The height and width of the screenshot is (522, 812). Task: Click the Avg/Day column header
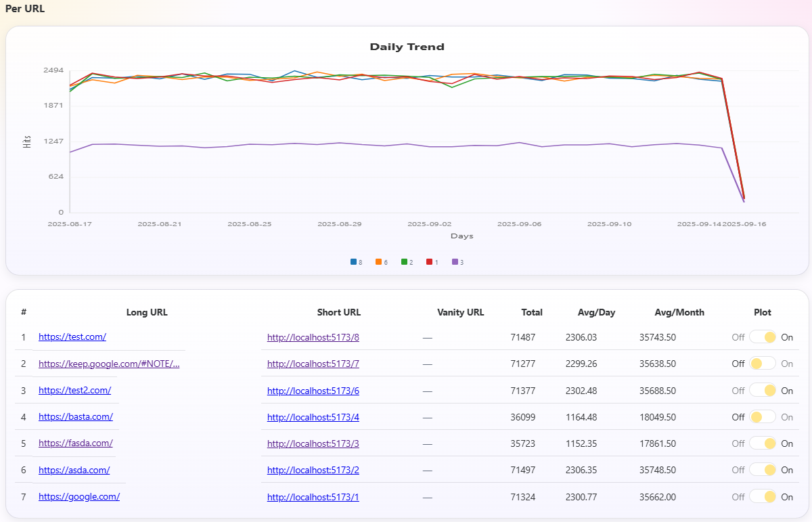(x=595, y=312)
